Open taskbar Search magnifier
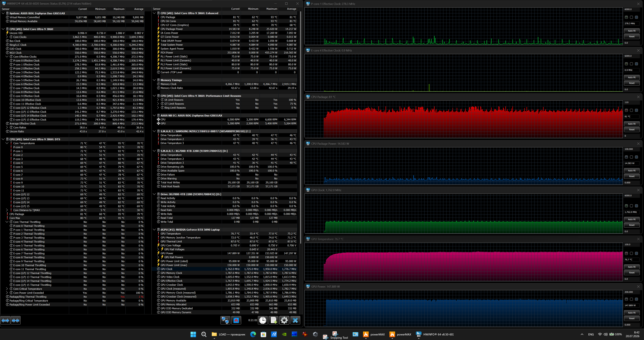Image resolution: width=644 pixels, height=340 pixels. [x=204, y=334]
